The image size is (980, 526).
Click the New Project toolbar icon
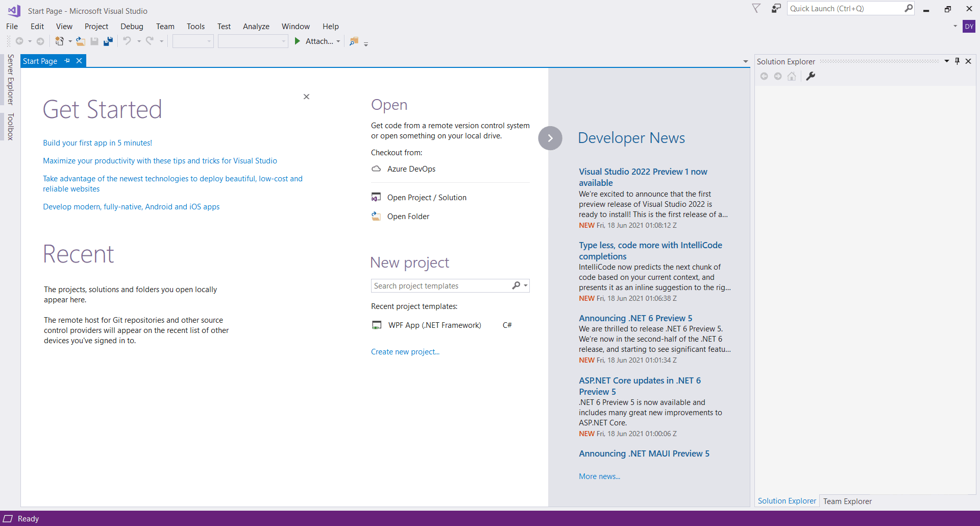pos(60,41)
